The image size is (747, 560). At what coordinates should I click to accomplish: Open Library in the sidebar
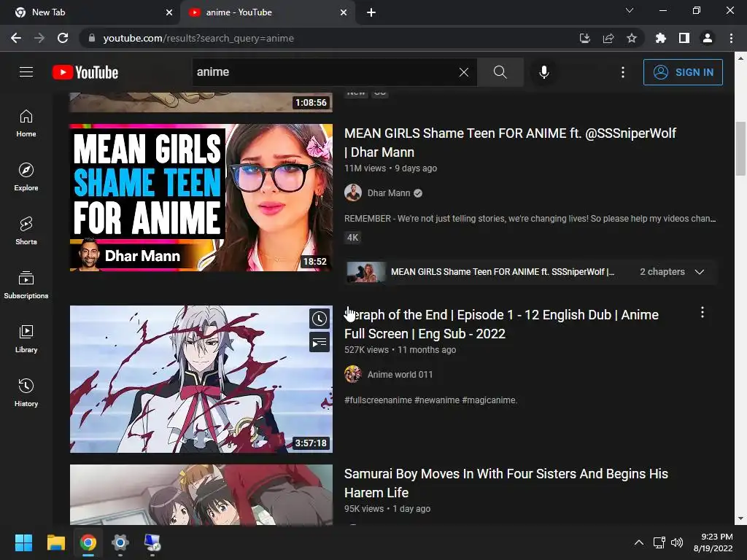(x=26, y=338)
